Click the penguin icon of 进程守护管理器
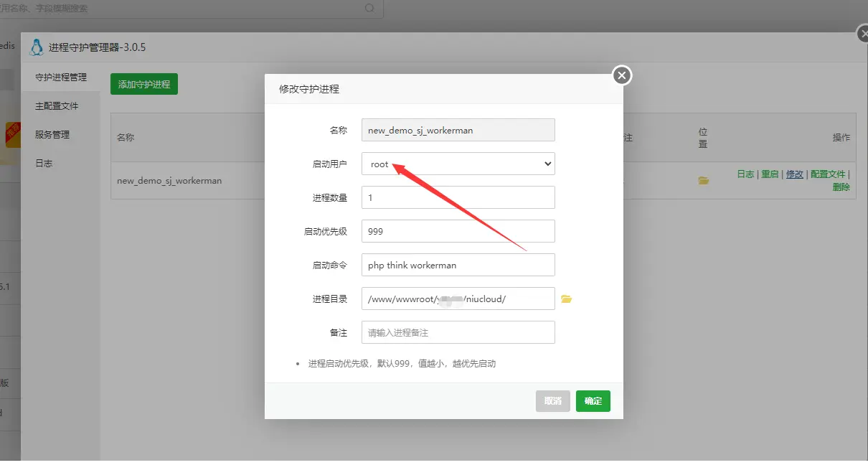The width and height of the screenshot is (868, 465). tap(36, 48)
